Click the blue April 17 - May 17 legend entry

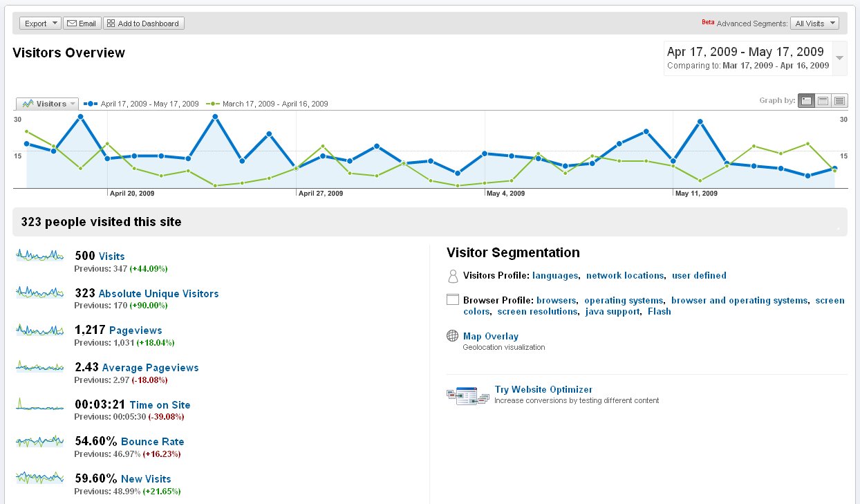141,104
